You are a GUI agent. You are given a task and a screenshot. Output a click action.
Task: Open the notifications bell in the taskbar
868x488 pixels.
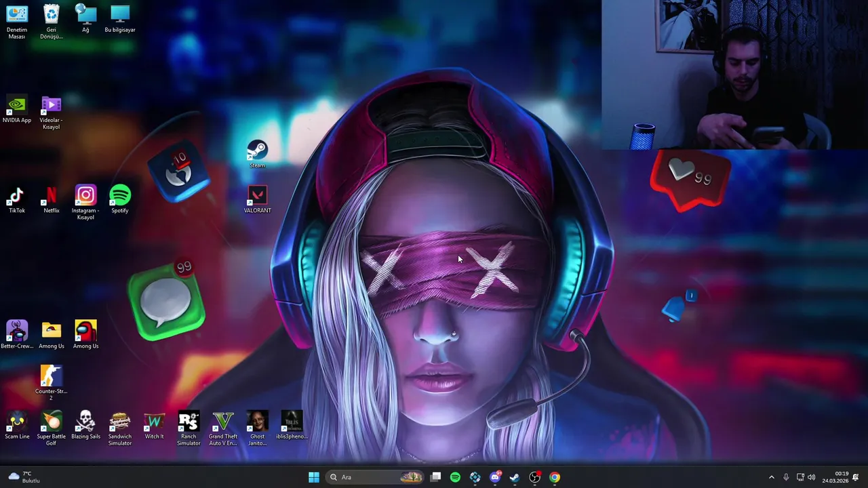[x=856, y=477]
